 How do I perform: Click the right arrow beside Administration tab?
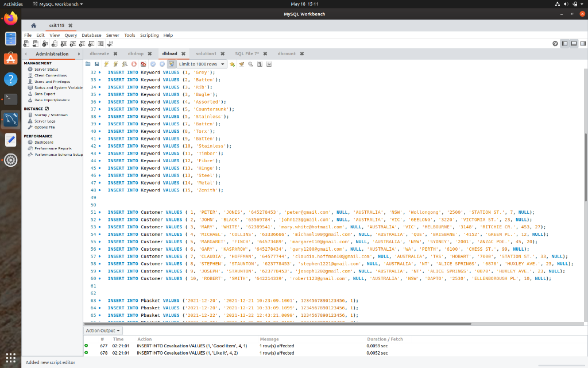(x=79, y=54)
